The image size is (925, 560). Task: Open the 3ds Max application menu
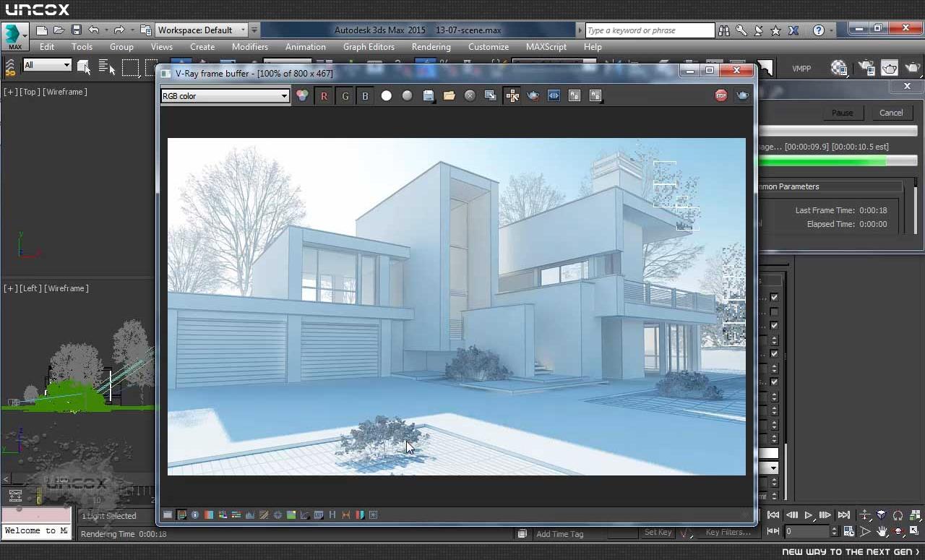[14, 36]
